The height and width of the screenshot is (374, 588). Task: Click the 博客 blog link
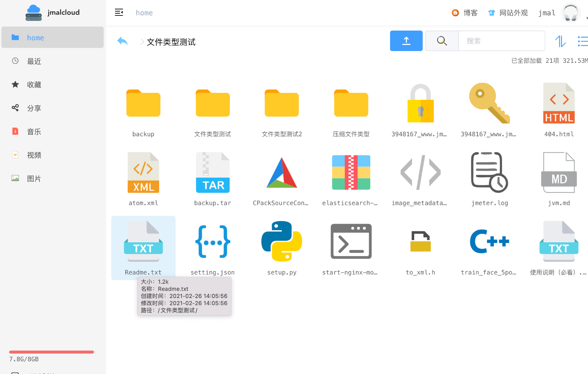coord(465,13)
